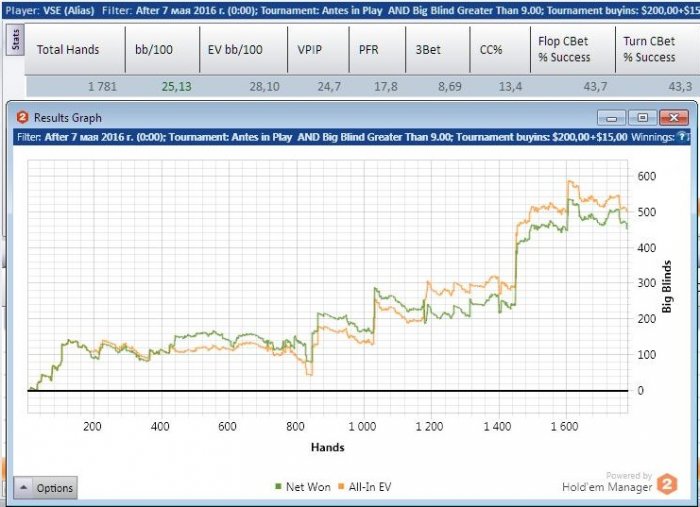This screenshot has width=700, height=507.
Task: Sort by VPIP column header
Action: coord(318,50)
